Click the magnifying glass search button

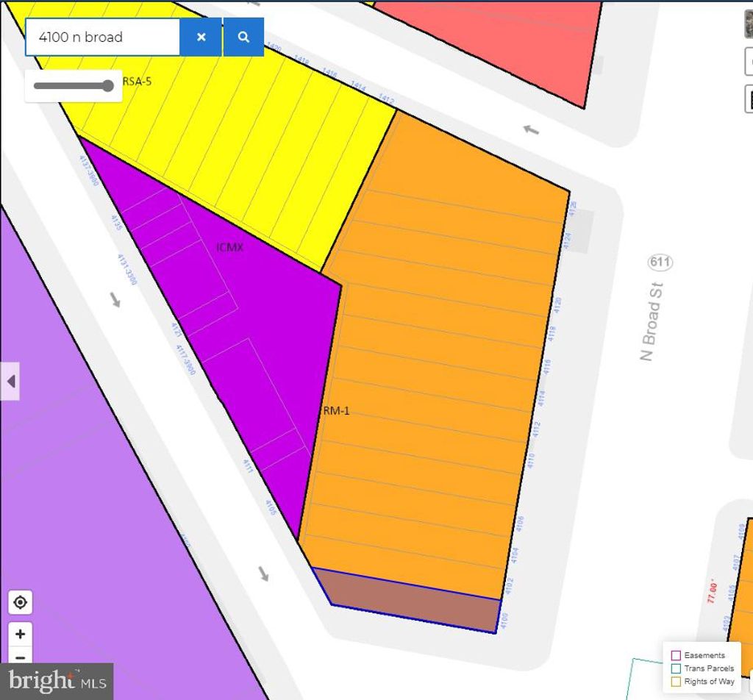pos(243,37)
